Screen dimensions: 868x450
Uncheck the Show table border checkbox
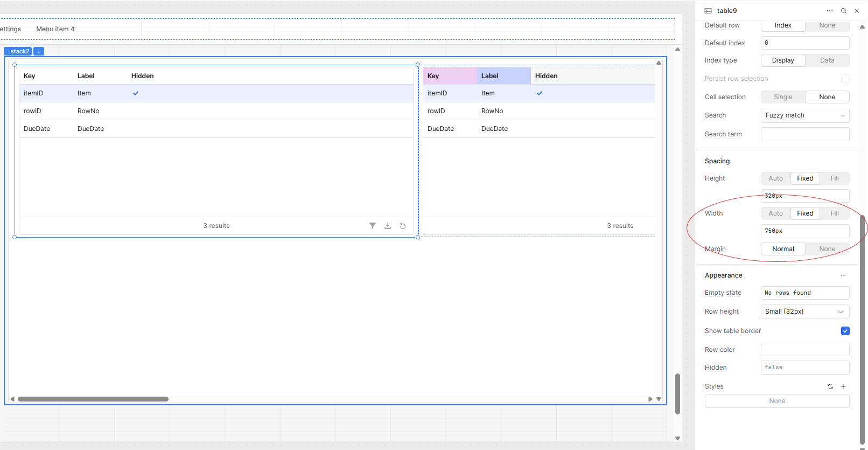click(x=845, y=331)
